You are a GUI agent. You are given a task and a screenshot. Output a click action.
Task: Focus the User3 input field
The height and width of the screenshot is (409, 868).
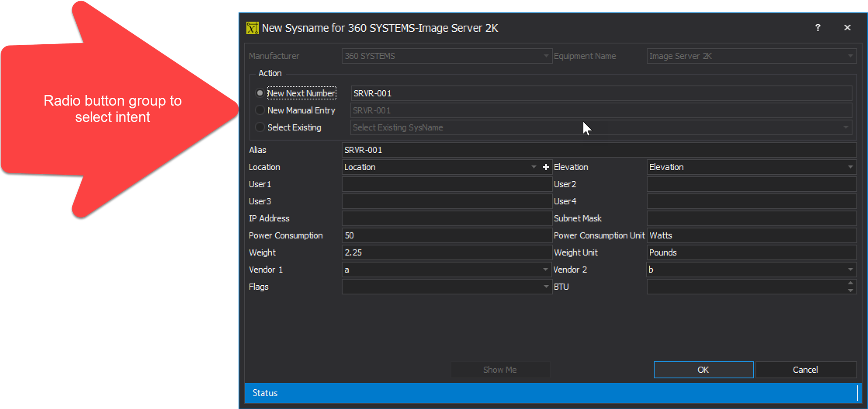447,201
